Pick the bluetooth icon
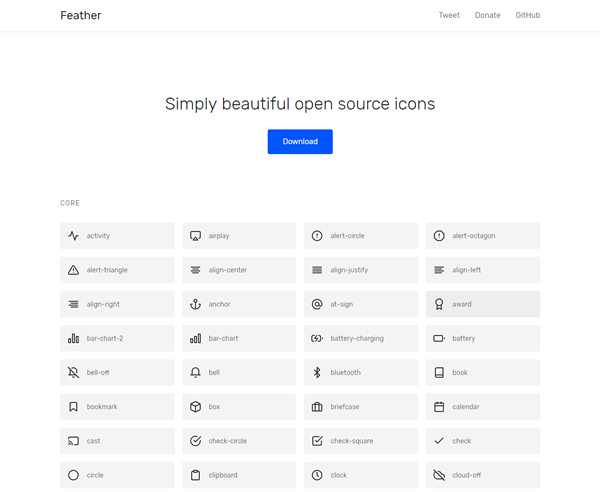This screenshot has height=492, width=600. pos(317,373)
